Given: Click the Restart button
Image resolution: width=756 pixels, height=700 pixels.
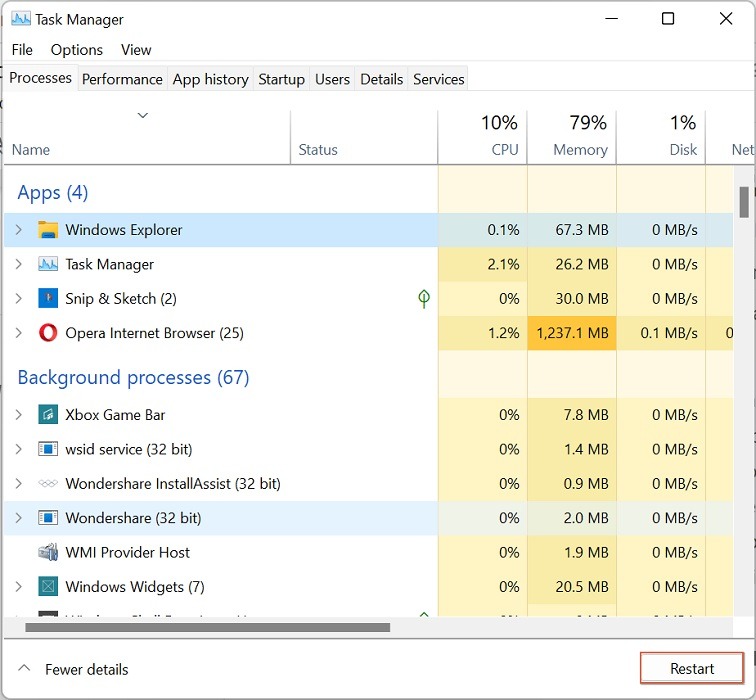Looking at the screenshot, I should click(692, 668).
